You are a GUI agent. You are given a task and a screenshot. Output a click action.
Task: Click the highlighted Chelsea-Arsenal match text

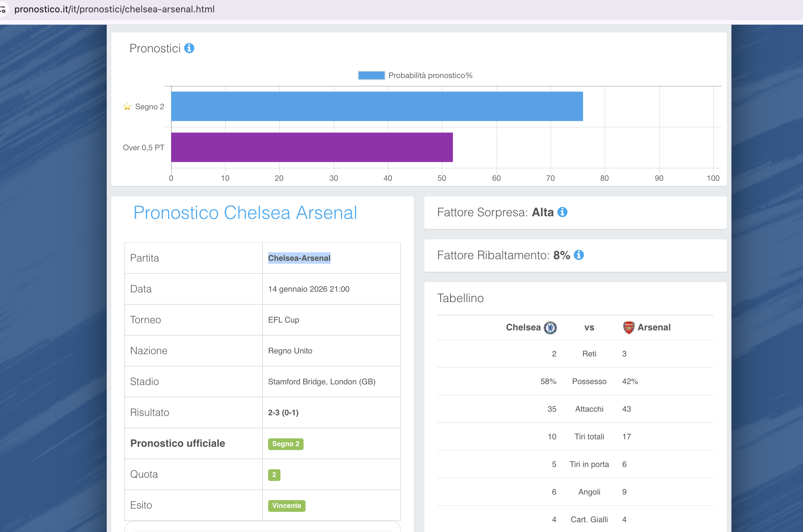(299, 258)
